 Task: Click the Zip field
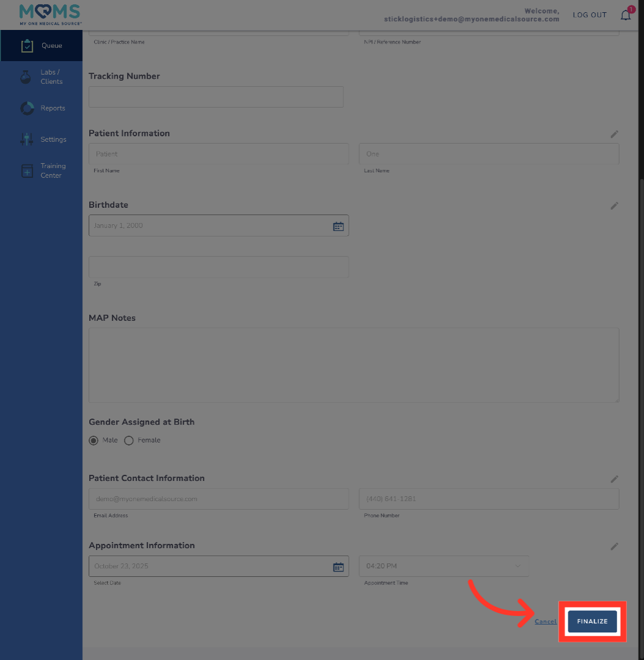219,267
